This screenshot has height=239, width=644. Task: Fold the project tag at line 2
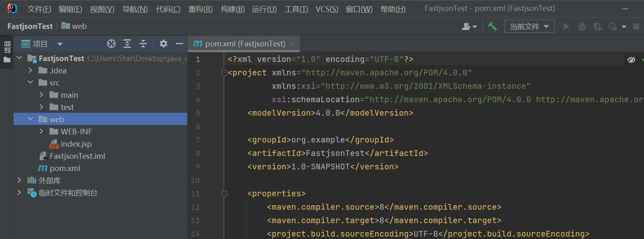[224, 73]
